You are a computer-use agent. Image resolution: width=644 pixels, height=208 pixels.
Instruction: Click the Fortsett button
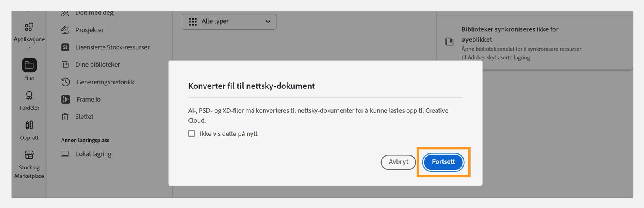443,162
